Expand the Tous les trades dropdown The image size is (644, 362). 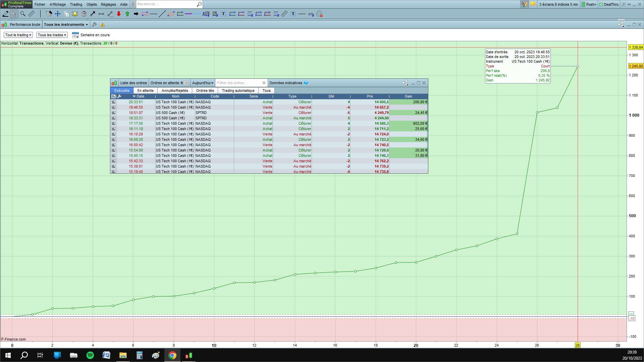point(52,35)
